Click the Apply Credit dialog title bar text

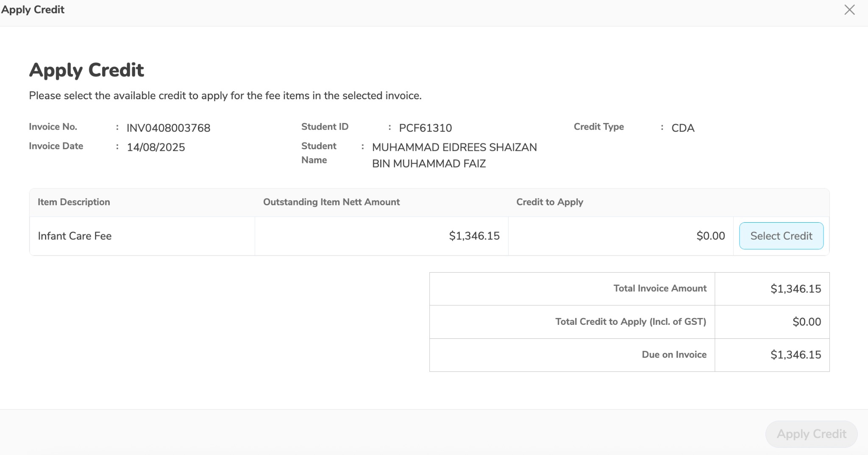pyautogui.click(x=33, y=10)
